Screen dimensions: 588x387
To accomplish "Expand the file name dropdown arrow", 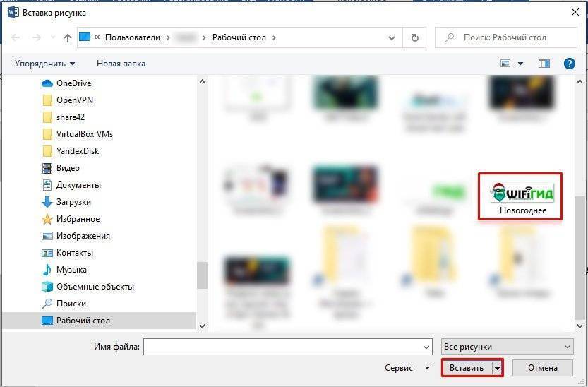I will click(426, 347).
